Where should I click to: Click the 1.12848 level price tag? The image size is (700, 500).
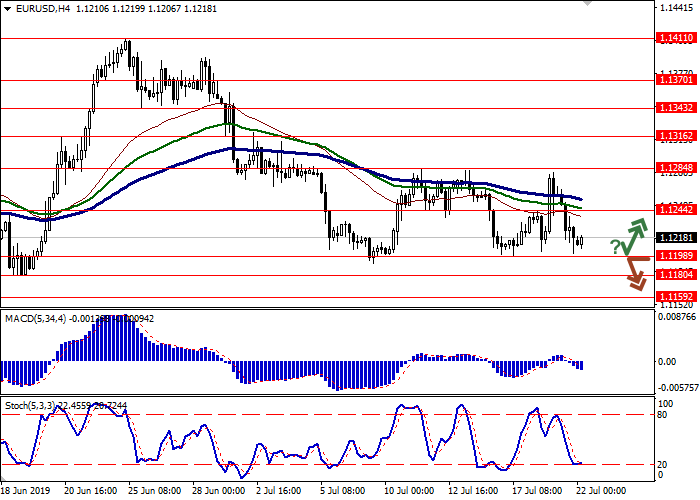click(x=677, y=168)
